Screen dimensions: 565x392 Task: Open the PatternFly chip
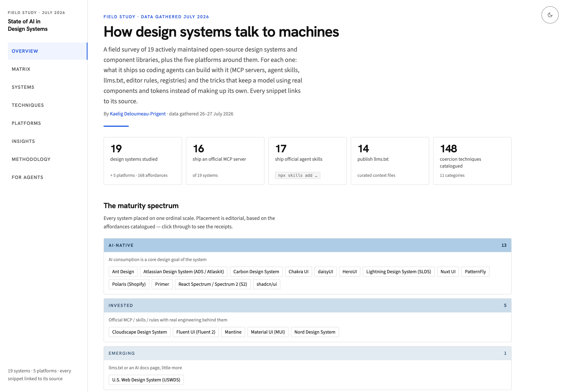pyautogui.click(x=475, y=272)
